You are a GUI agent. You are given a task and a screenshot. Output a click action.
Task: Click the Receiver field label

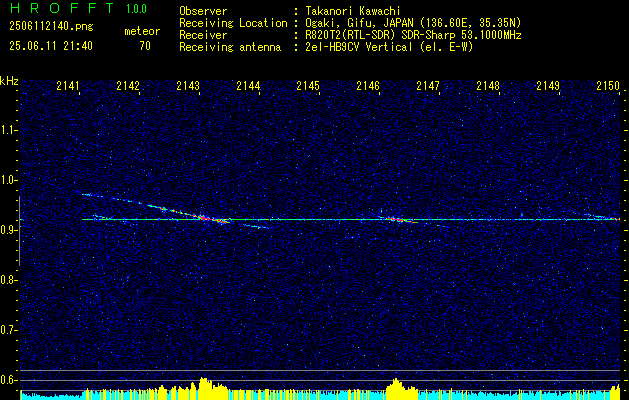(203, 35)
